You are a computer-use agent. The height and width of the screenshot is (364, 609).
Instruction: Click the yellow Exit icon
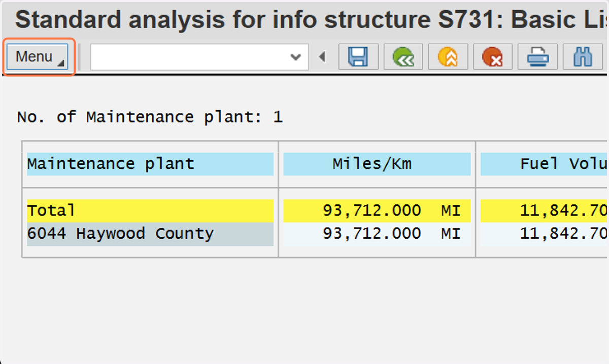click(448, 57)
